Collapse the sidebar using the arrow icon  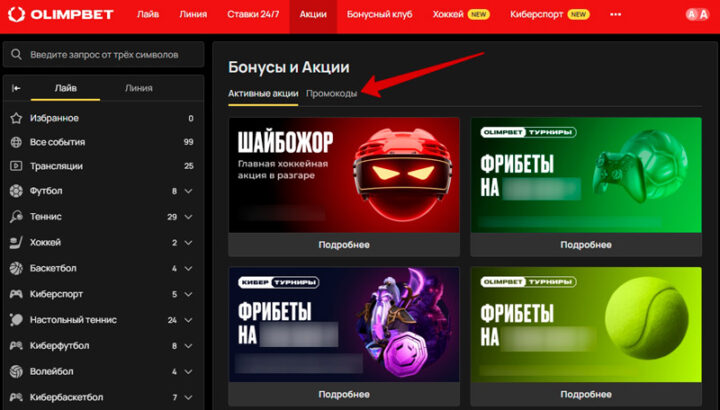[16, 88]
